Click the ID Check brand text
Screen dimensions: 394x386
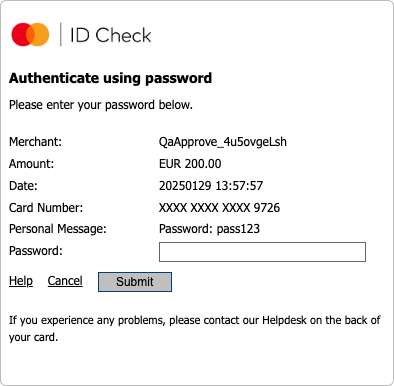[x=111, y=35]
